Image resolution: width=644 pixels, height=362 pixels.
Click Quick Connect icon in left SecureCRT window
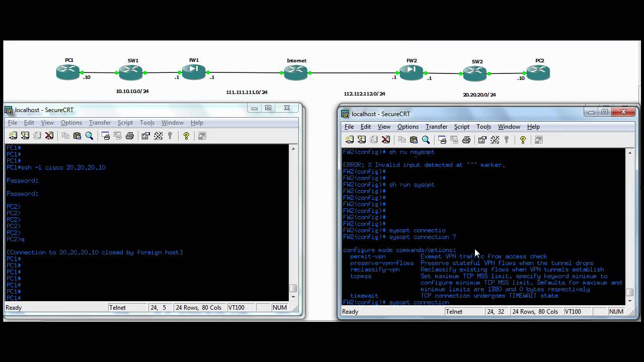pyautogui.click(x=25, y=136)
